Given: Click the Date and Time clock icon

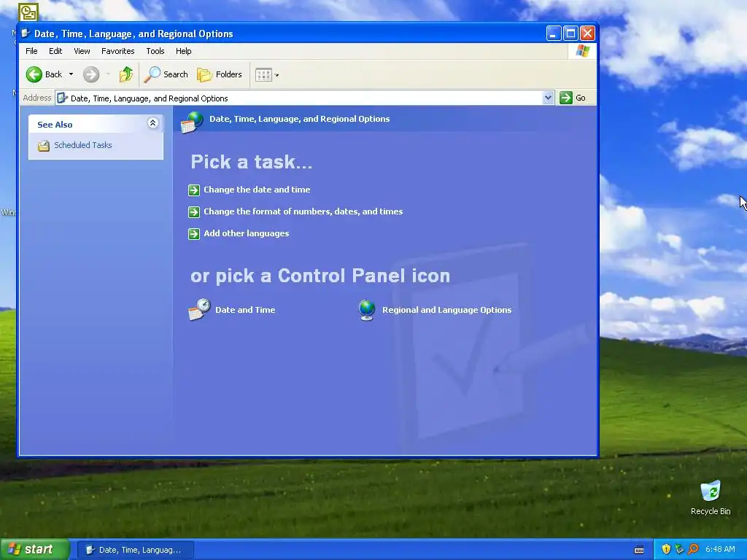Looking at the screenshot, I should tap(199, 309).
